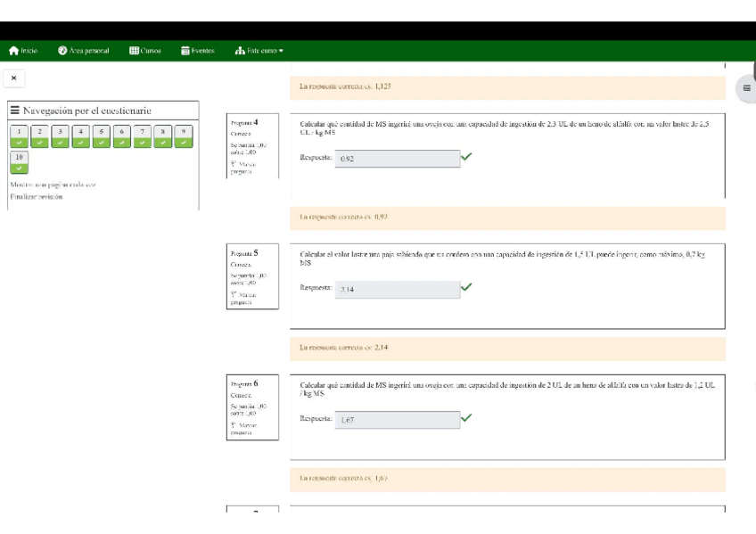Viewport: 756px width, 534px height.
Task: Click the Inicio home icon
Action: click(13, 51)
